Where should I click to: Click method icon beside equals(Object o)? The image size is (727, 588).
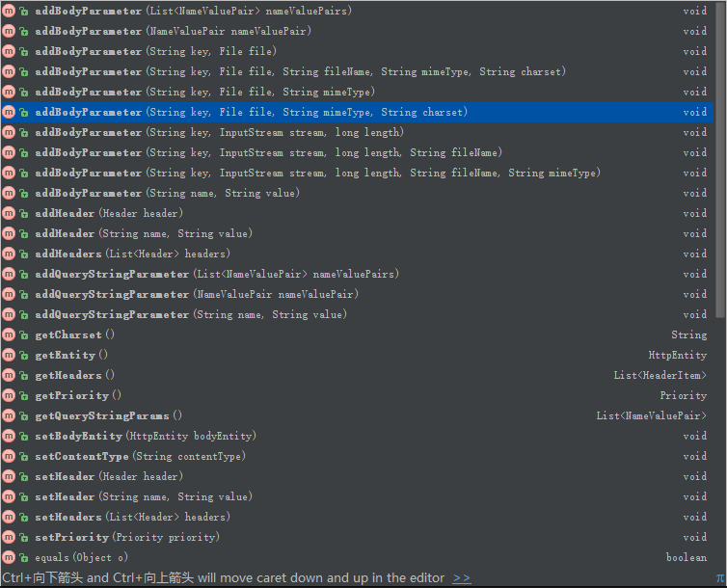pyautogui.click(x=9, y=557)
